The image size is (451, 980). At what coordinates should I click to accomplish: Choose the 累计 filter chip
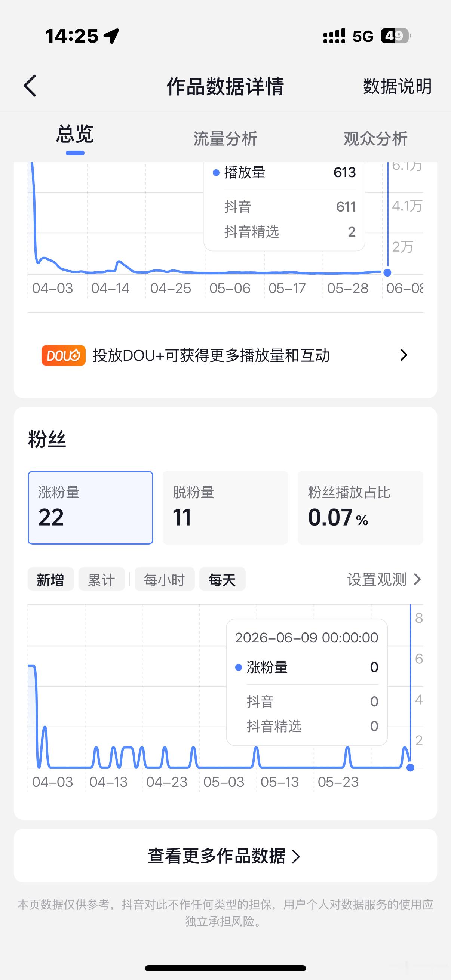coord(102,579)
